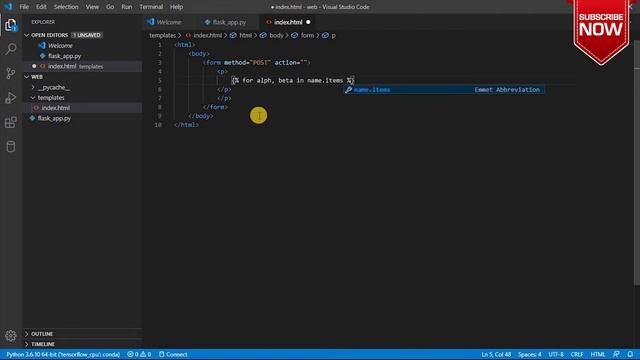The image size is (640, 360).
Task: Click UTF-8 encoding in status bar
Action: tap(556, 354)
